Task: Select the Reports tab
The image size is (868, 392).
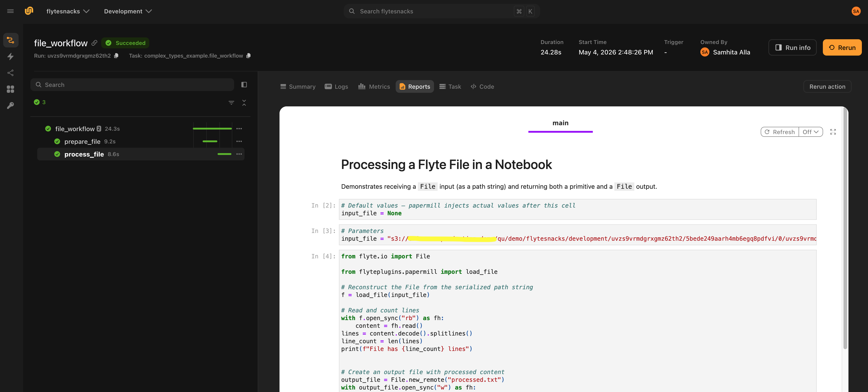Action: pos(414,87)
